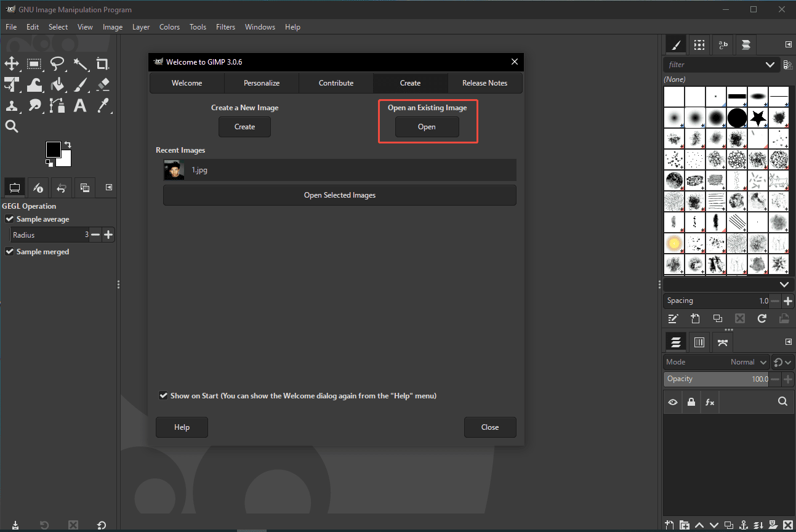Select the Eraser tool
The image size is (796, 532).
click(x=102, y=84)
